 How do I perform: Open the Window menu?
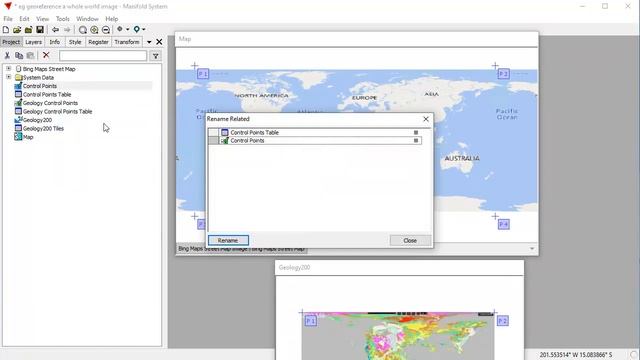click(87, 19)
